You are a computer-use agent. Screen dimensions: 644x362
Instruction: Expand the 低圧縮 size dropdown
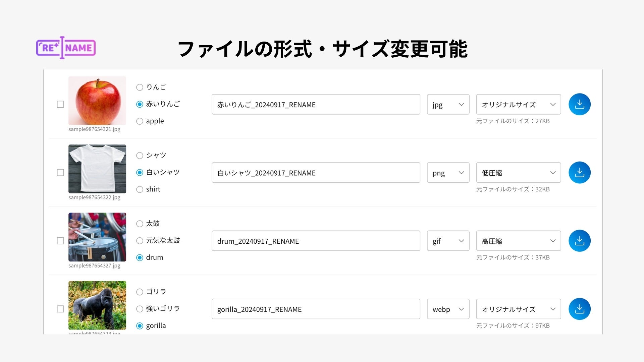coord(518,173)
